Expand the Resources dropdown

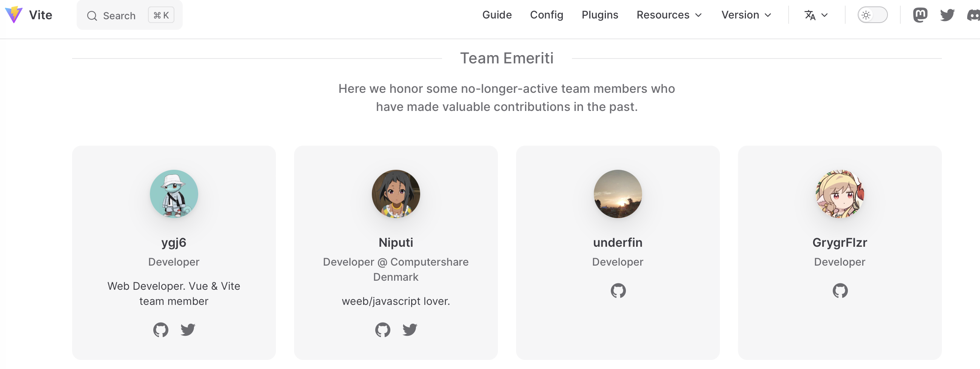[669, 15]
